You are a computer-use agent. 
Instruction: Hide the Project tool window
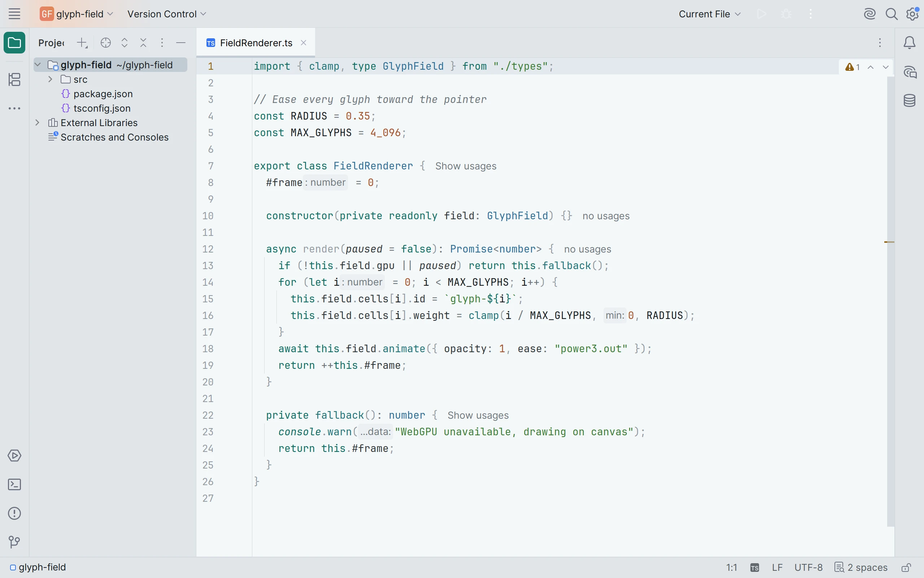(180, 43)
